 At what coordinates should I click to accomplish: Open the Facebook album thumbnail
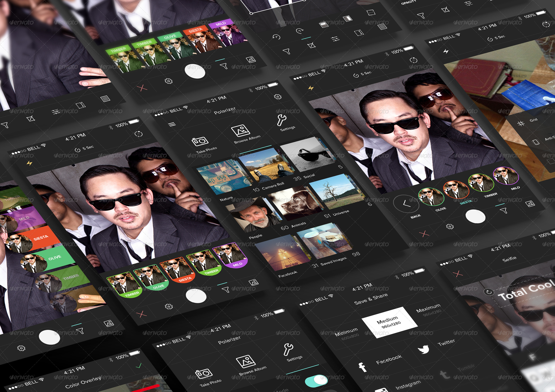point(283,253)
